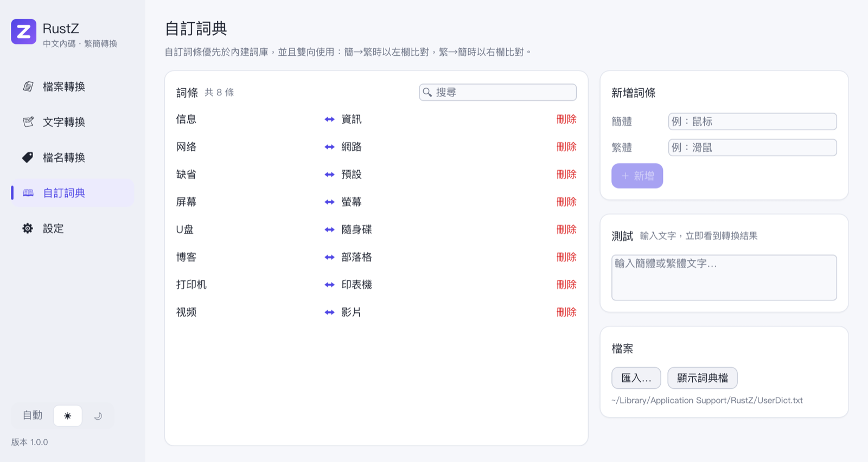This screenshot has width=868, height=462.
Task: Switch theme to 自動 mode
Action: 33,415
